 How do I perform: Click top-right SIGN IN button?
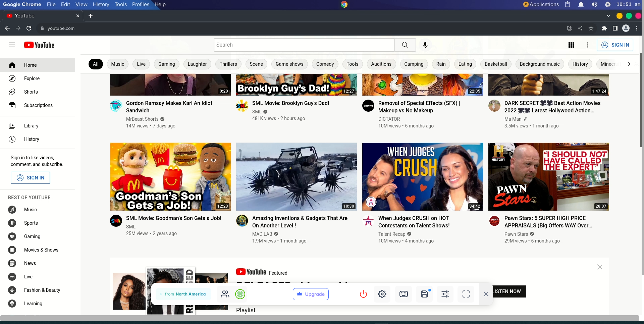point(615,45)
